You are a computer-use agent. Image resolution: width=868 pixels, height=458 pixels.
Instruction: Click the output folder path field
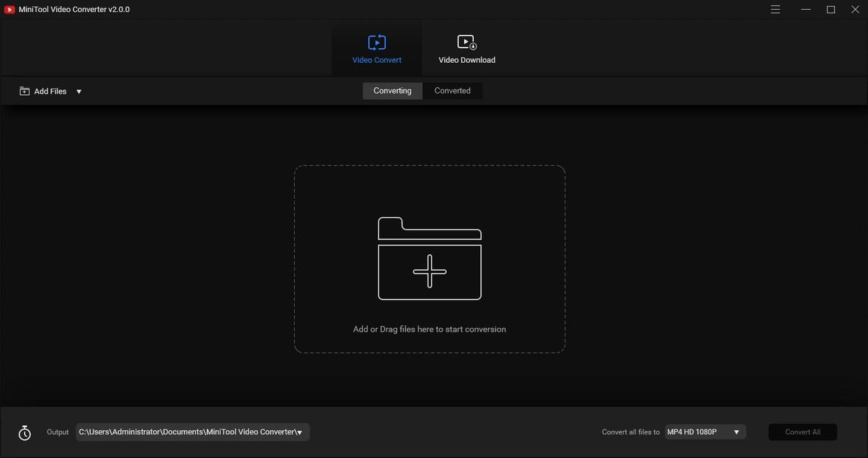[187, 432]
